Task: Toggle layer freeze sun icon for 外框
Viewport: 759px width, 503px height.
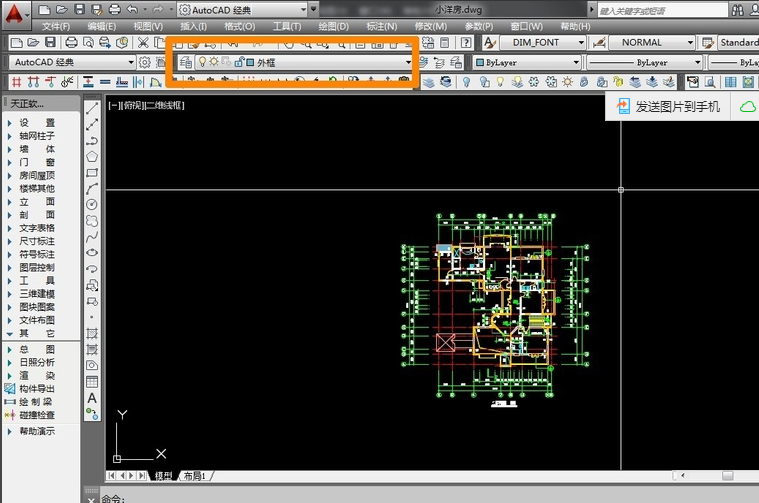Action: (213, 61)
